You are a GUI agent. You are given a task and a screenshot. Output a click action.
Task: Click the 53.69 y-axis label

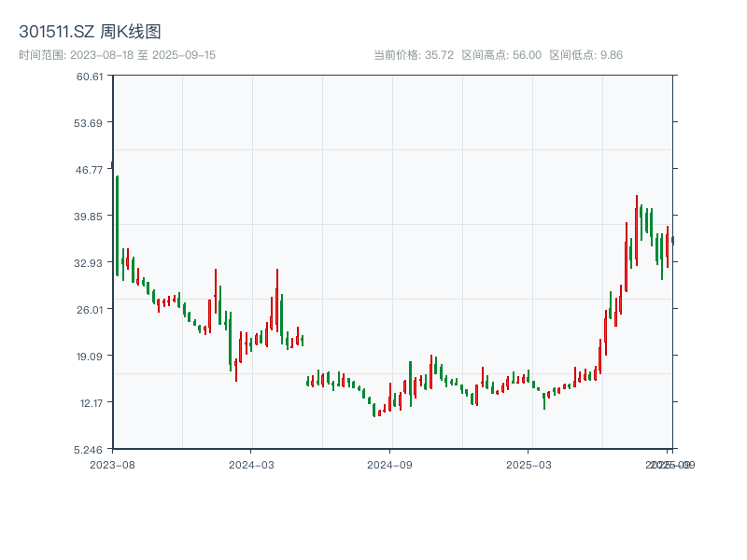click(x=90, y=123)
